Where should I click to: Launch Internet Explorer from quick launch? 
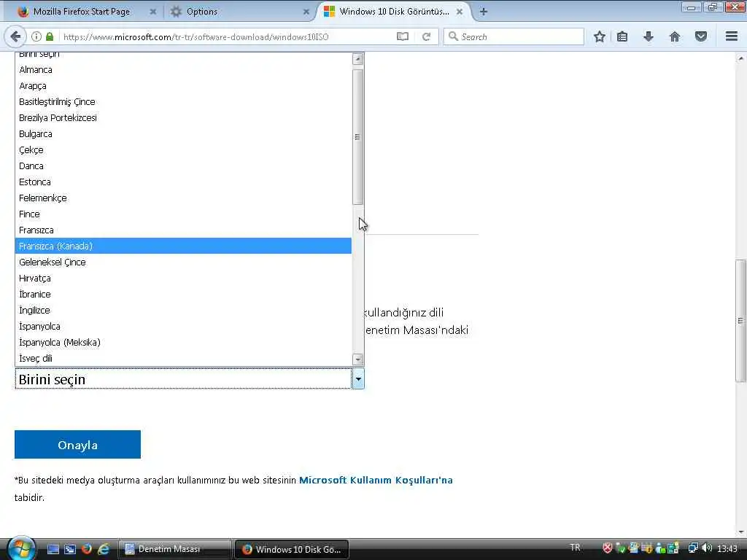point(103,549)
